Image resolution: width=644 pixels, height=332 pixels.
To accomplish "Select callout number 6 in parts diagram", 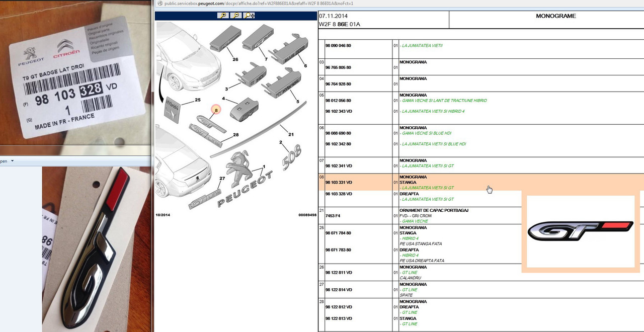I will [x=304, y=66].
